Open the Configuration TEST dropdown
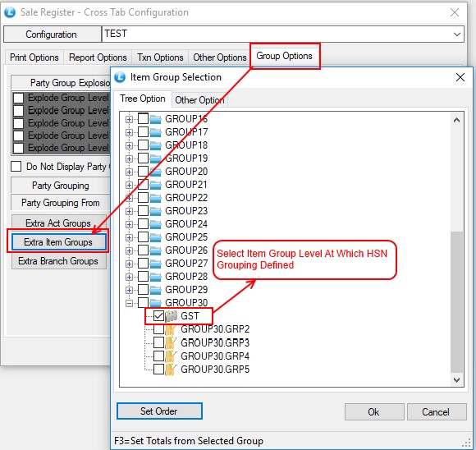This screenshot has width=476, height=450. [457, 34]
